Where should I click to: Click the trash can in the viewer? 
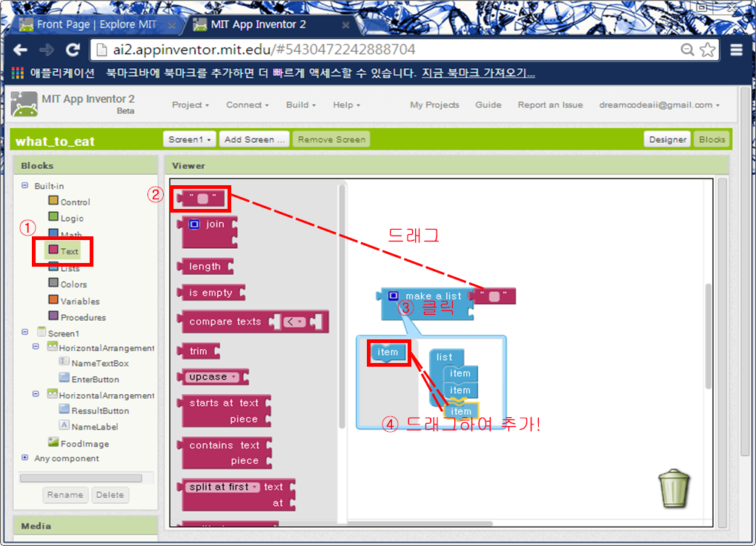click(x=674, y=489)
